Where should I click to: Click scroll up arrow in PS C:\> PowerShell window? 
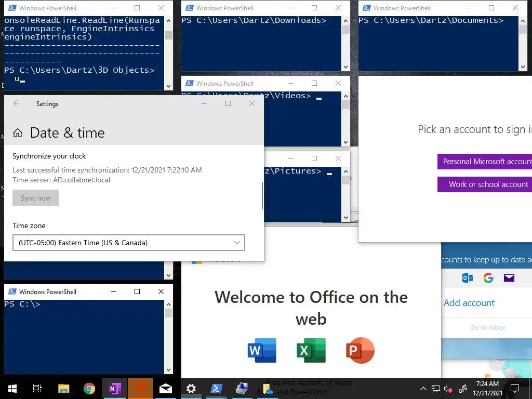(169, 304)
